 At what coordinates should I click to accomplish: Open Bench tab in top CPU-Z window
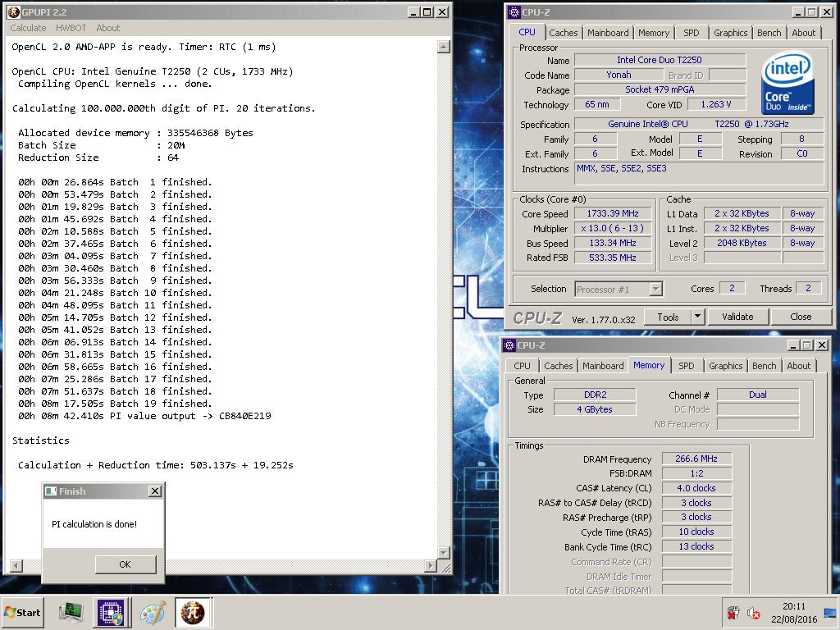coord(769,33)
